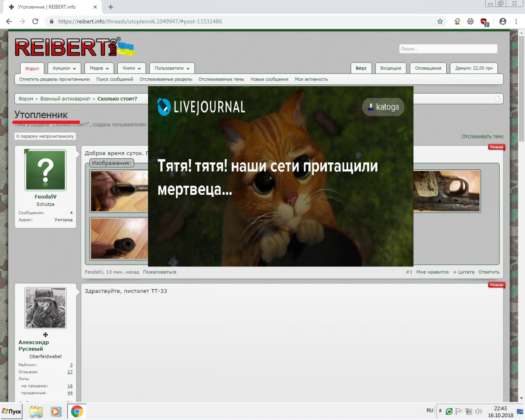The image size is (525, 420).
Task: Open the page icon at breadcrumb right end
Action: [497, 98]
